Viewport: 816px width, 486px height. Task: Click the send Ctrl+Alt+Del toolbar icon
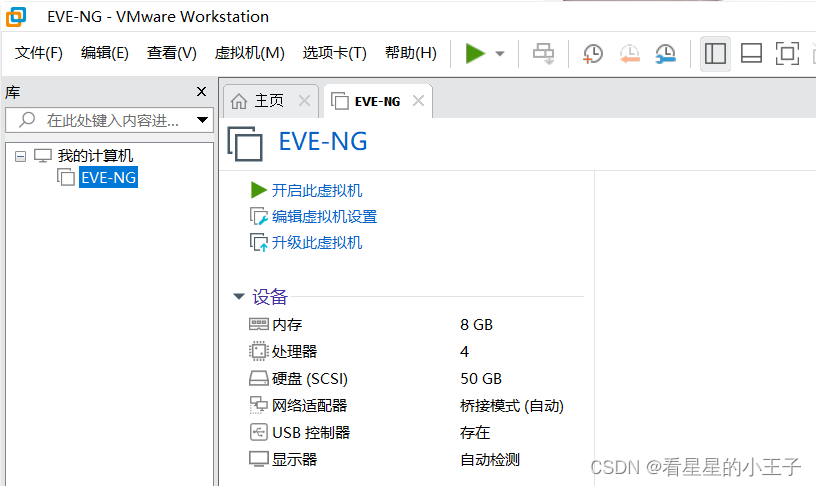click(544, 54)
